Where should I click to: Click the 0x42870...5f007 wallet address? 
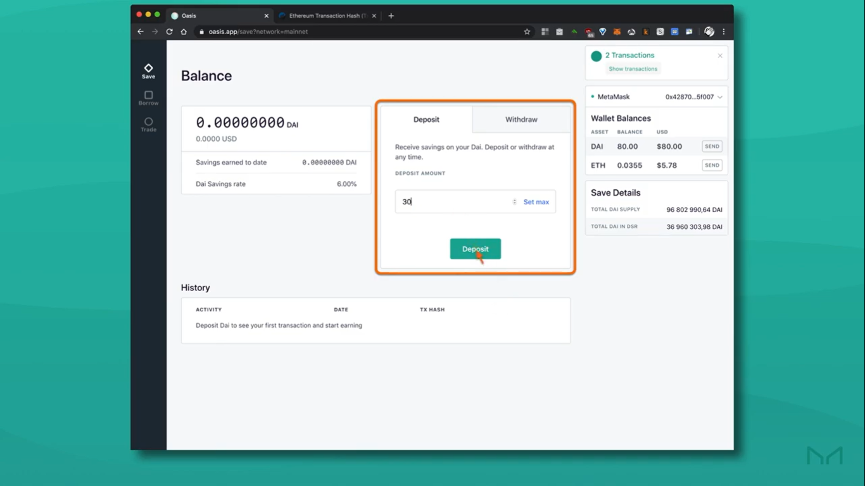[x=689, y=97]
